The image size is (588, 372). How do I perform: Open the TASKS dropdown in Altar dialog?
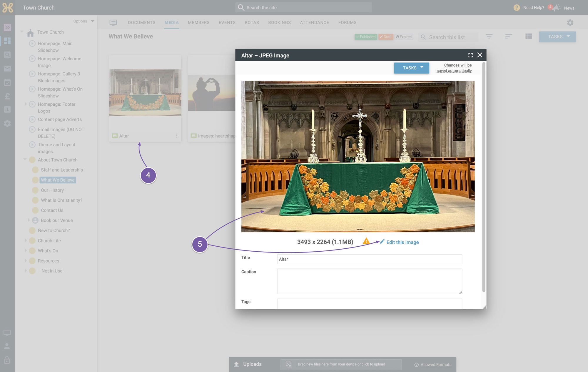pyautogui.click(x=412, y=68)
